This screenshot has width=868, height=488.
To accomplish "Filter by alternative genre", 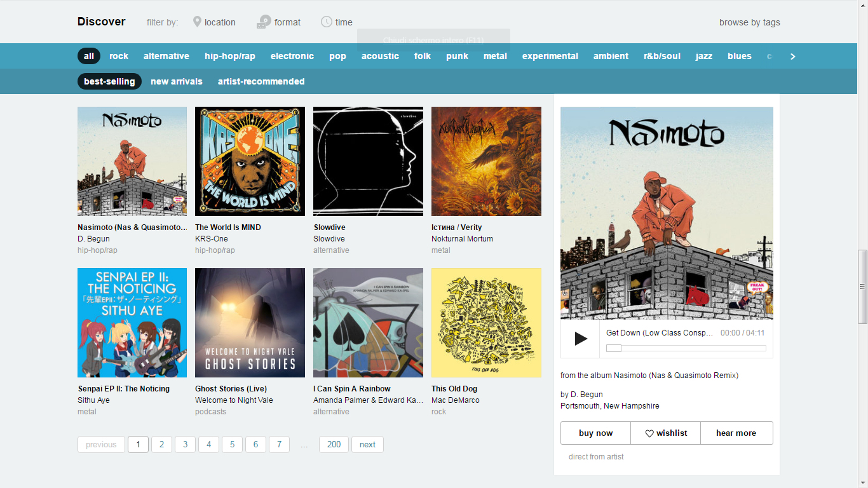I will coord(166,56).
